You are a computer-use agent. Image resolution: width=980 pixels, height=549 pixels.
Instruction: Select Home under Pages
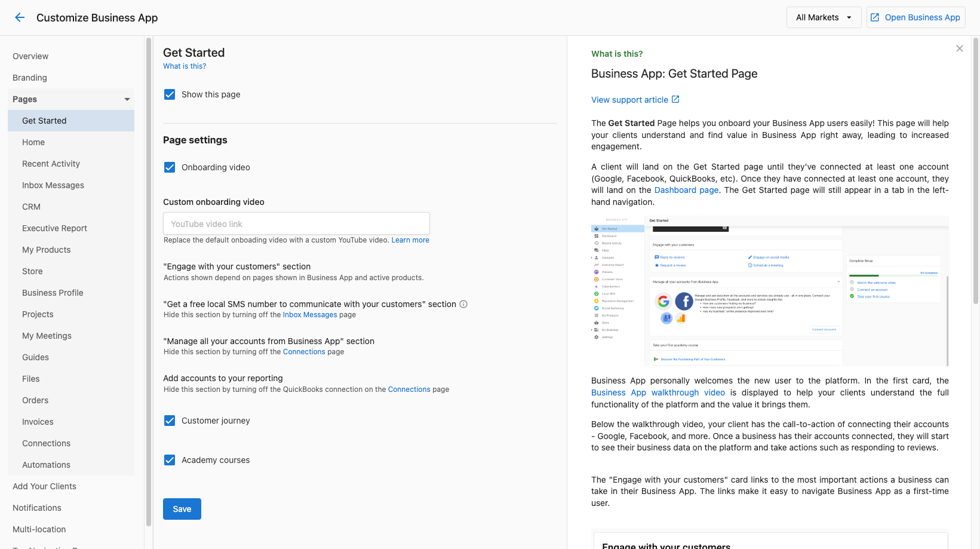[x=71, y=142]
